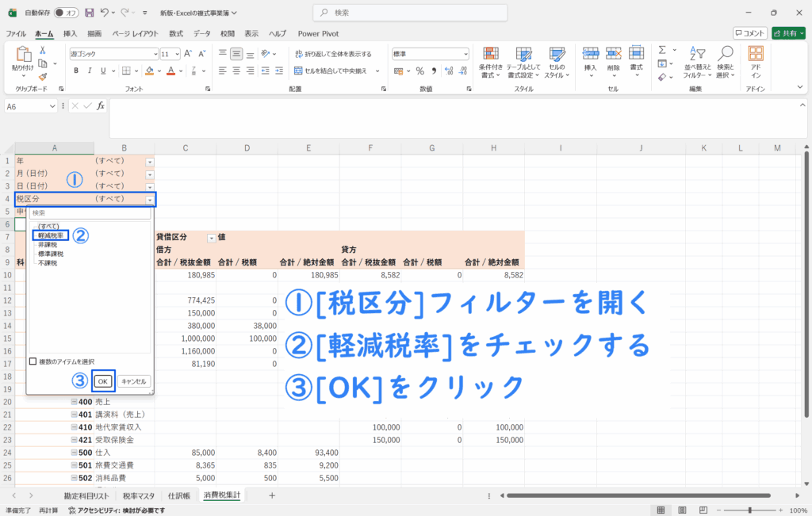This screenshot has width=812, height=516.
Task: Expand the 貸借区分 column filter
Action: click(211, 238)
